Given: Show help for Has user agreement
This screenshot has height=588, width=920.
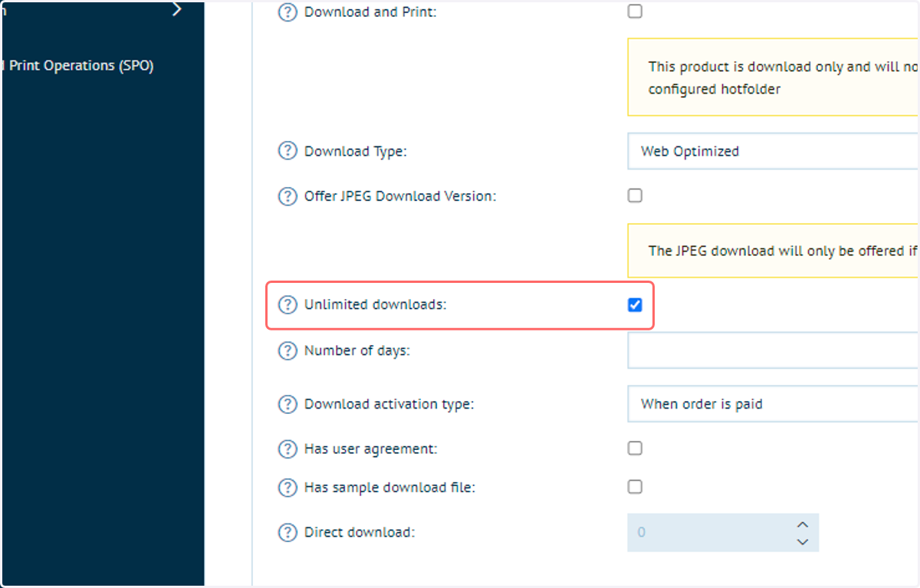Looking at the screenshot, I should click(x=287, y=449).
